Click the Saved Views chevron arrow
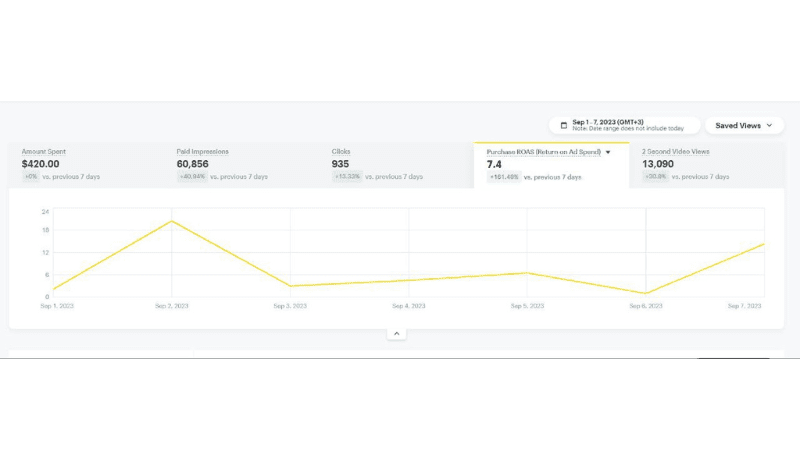This screenshot has width=800, height=460. click(x=769, y=126)
